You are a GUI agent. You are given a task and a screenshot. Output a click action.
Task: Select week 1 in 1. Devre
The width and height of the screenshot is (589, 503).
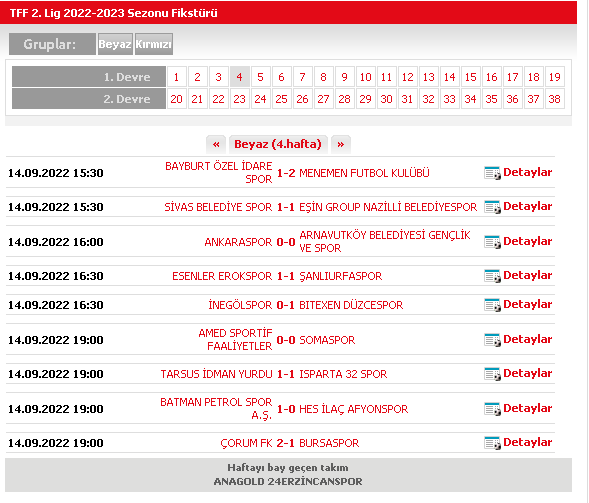click(x=177, y=77)
